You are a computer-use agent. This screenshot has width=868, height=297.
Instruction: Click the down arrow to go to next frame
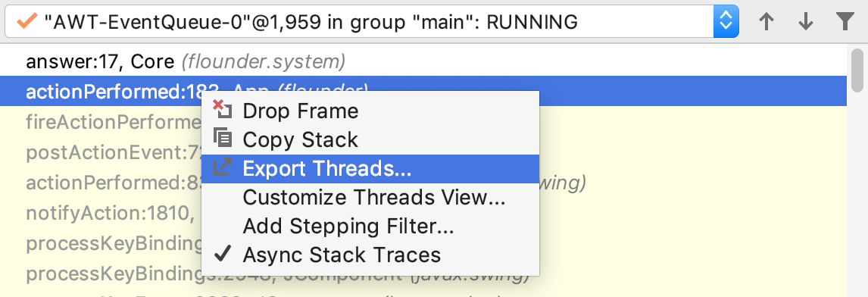click(x=805, y=22)
